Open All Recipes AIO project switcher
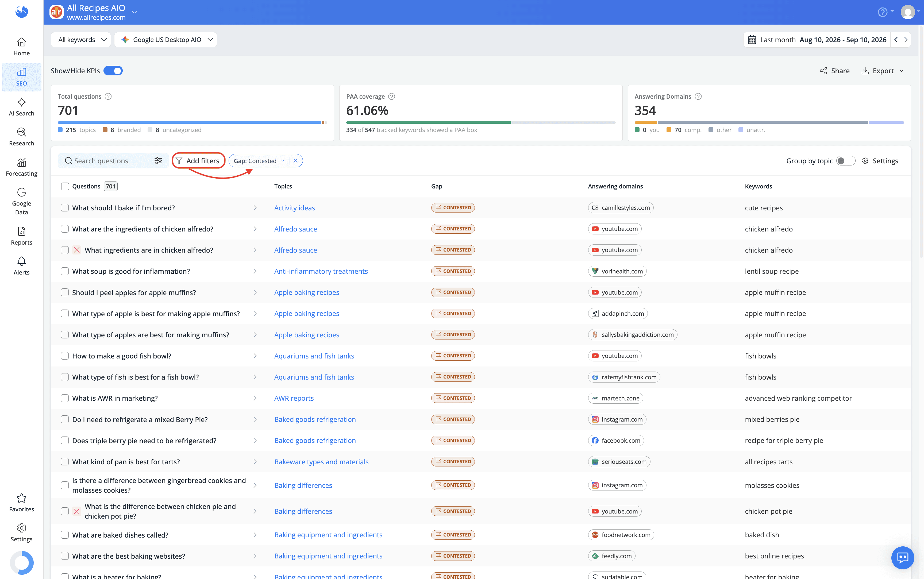Viewport: 924px width, 579px height. point(134,12)
